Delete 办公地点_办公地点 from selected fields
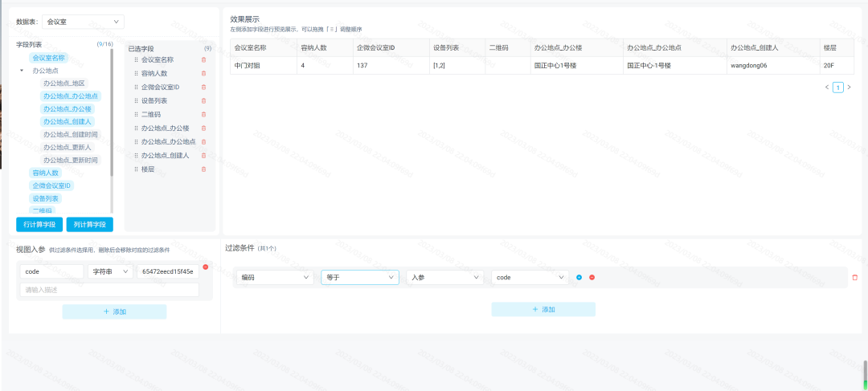868x391 pixels. click(203, 142)
